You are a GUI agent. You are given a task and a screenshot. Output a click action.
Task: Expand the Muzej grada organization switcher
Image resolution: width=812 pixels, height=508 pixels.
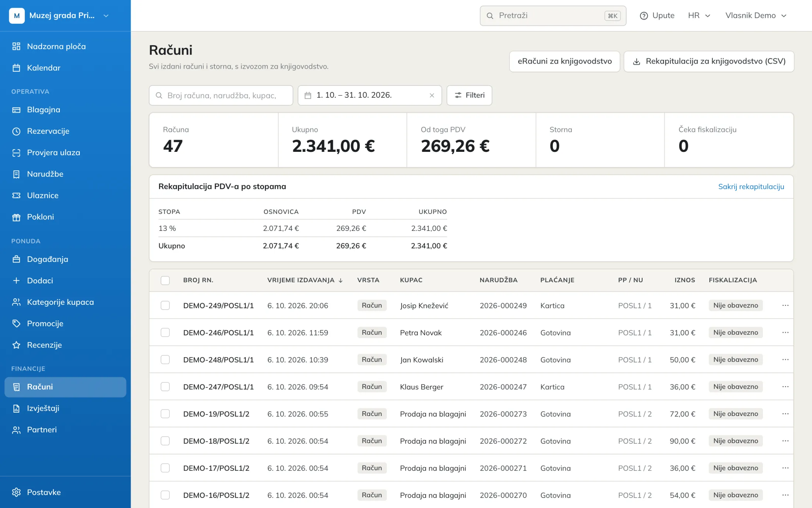59,16
